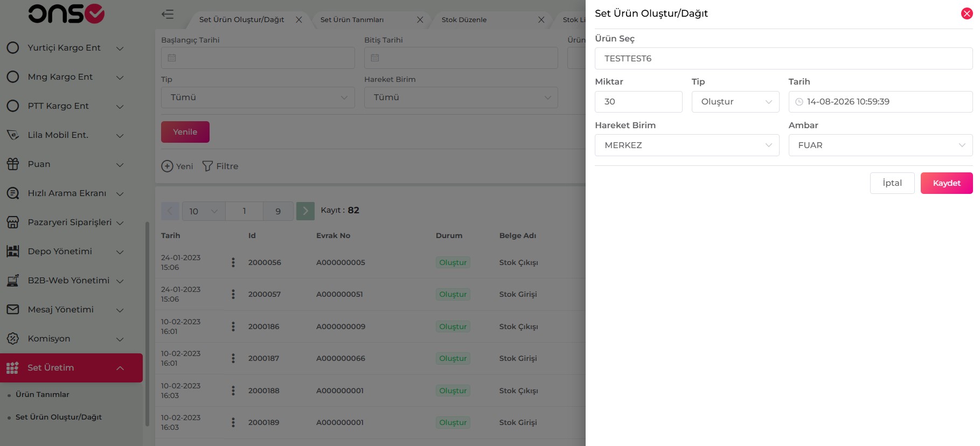Click the Pazaryeri Siparişleri store icon

pos(13,222)
